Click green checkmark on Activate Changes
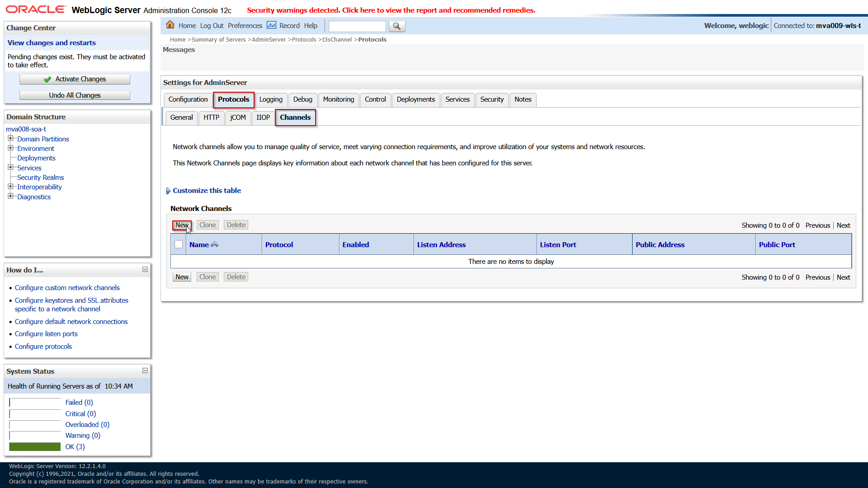This screenshot has height=488, width=868. click(x=47, y=80)
